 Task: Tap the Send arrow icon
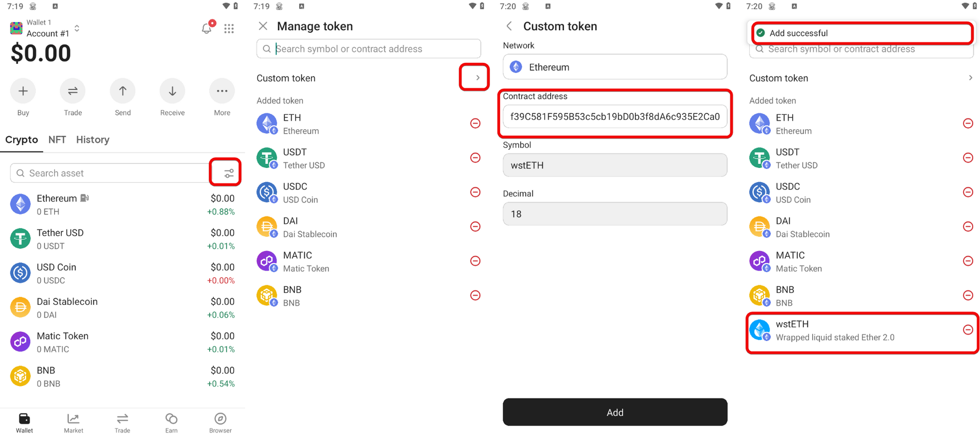click(x=122, y=91)
